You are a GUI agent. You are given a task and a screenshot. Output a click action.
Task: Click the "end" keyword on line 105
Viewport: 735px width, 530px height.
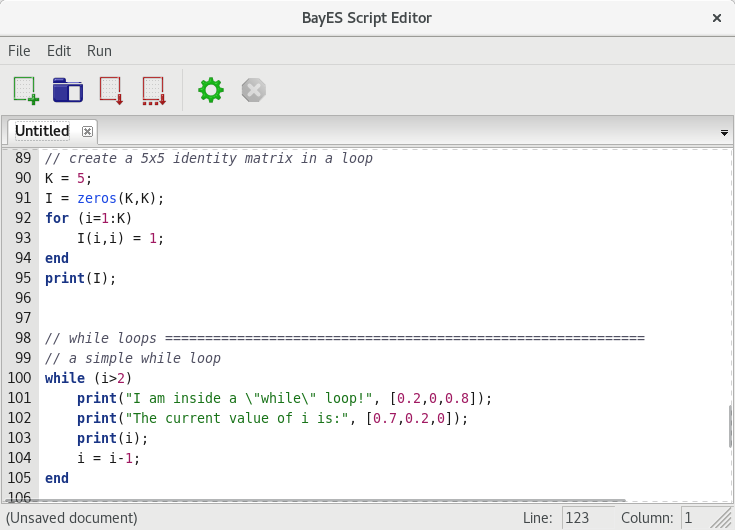(57, 478)
